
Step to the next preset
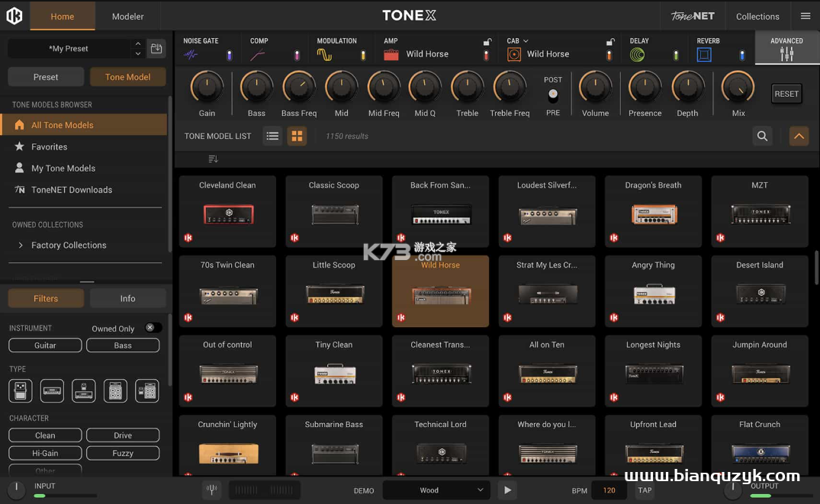(138, 53)
